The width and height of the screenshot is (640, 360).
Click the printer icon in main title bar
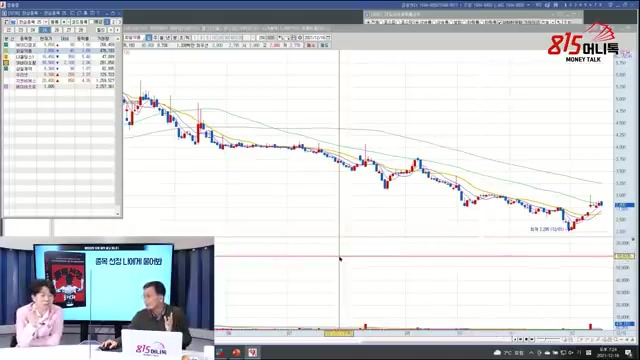pos(556,5)
